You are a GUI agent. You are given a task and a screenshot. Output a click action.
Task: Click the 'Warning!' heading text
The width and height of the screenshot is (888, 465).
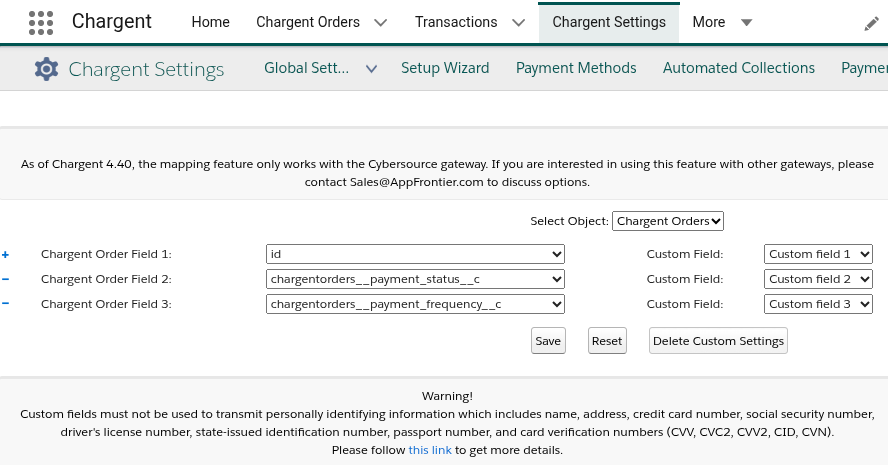(447, 396)
